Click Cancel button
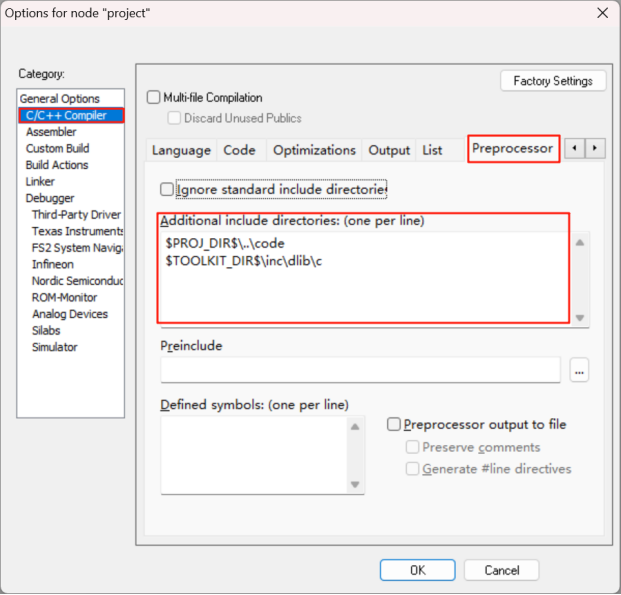 (501, 570)
